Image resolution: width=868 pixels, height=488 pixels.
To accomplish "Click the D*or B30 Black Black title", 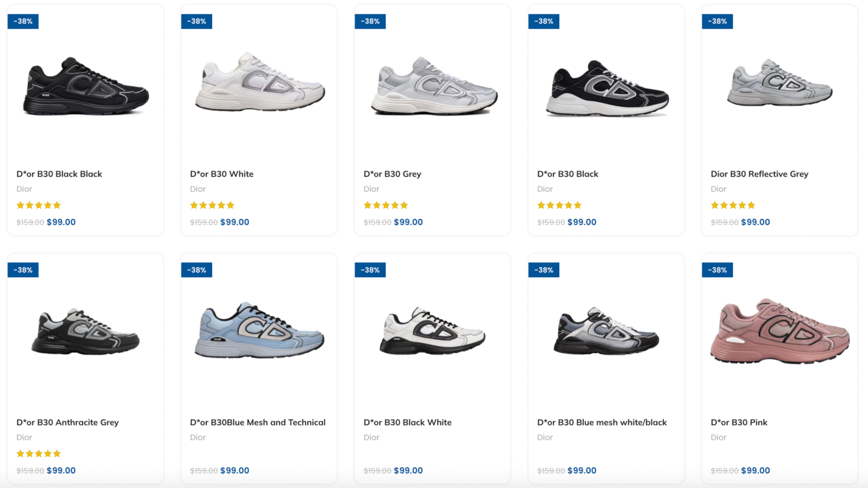I will tap(60, 174).
